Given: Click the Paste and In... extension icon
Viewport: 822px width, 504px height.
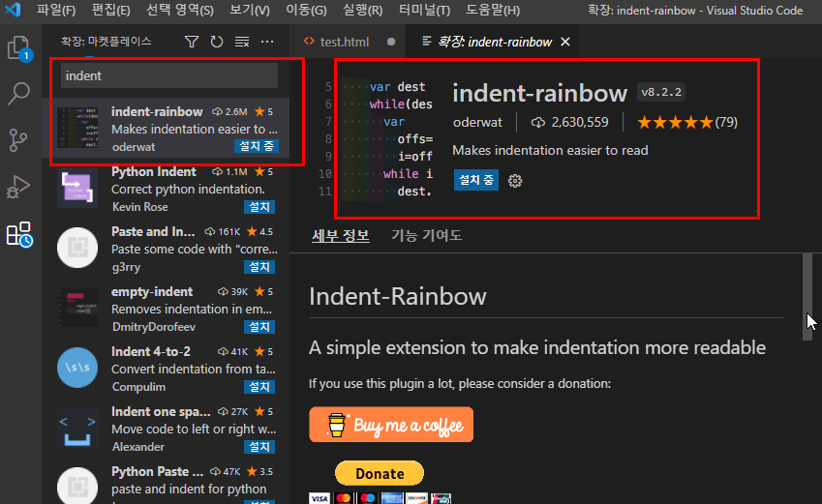Looking at the screenshot, I should coord(77,248).
